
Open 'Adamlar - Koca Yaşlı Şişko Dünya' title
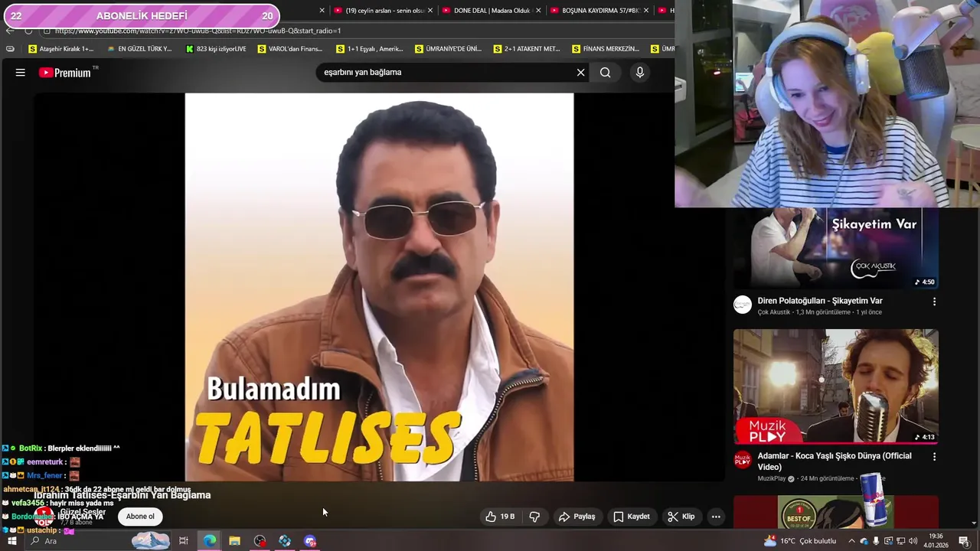(x=835, y=461)
